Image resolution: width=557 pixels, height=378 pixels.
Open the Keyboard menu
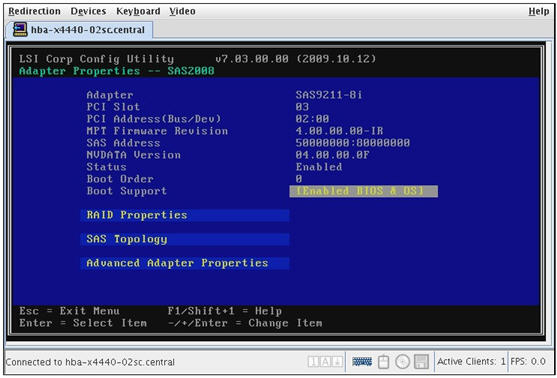(x=138, y=11)
